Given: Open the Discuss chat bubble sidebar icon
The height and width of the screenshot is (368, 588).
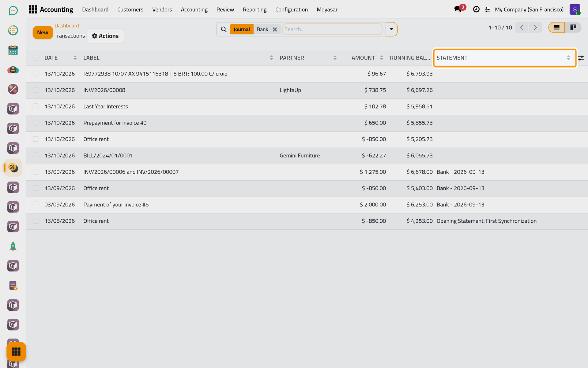Looking at the screenshot, I should click(x=13, y=11).
